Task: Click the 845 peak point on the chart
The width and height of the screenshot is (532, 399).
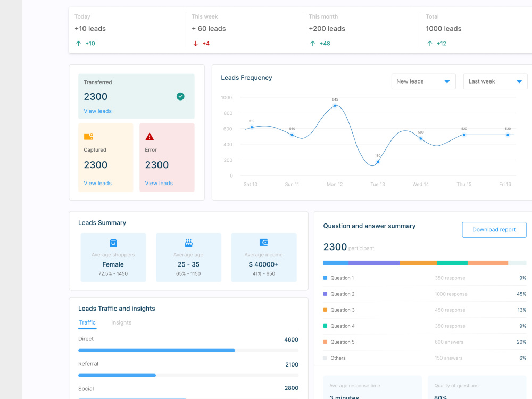Action: [x=336, y=106]
